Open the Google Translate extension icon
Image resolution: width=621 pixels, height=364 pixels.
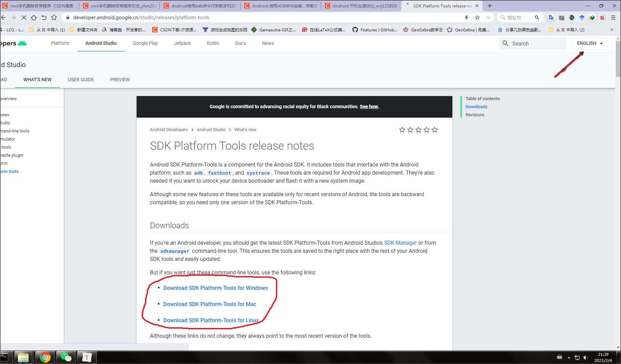click(x=551, y=18)
